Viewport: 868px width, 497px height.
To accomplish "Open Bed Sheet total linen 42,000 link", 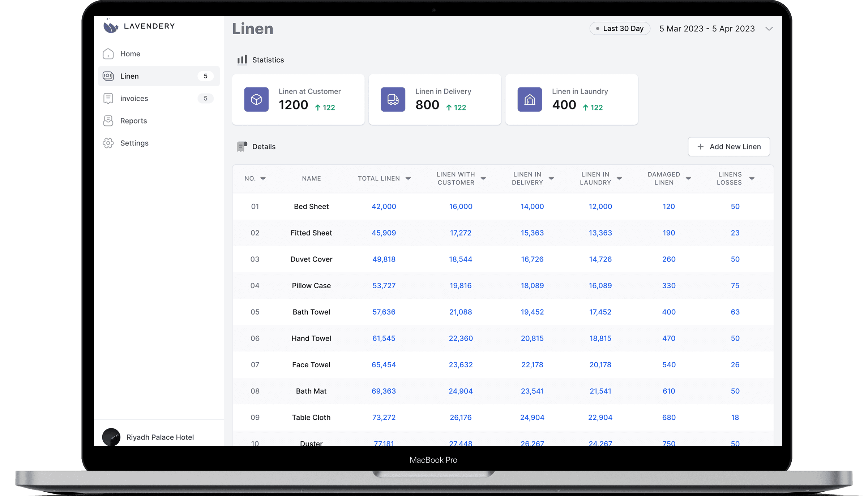I will pyautogui.click(x=384, y=206).
